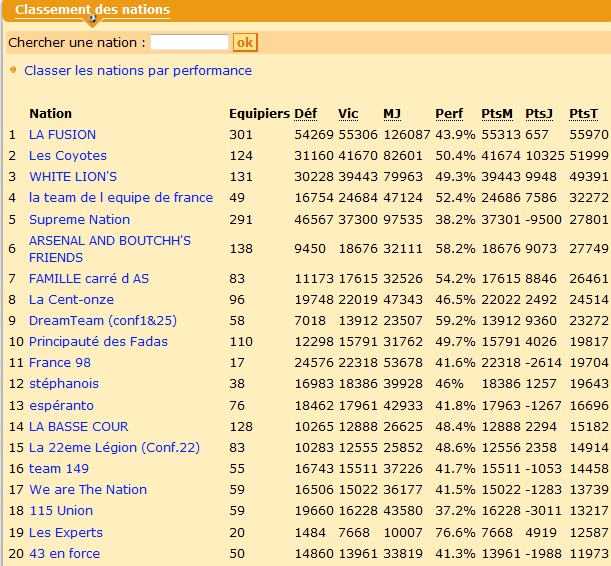Click LA FUSION's PtsT value 55970
This screenshot has width=611, height=566.
pos(589,134)
